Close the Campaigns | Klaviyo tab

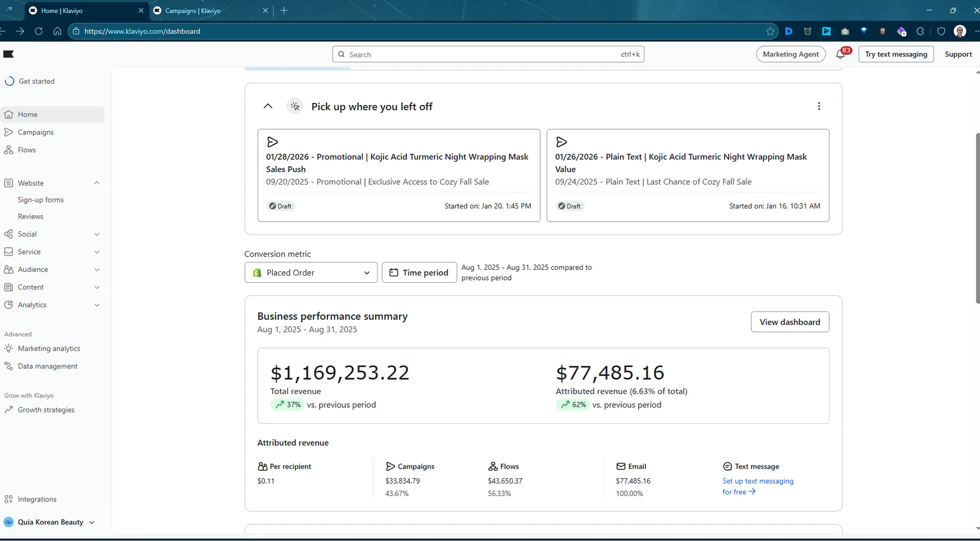click(x=265, y=11)
